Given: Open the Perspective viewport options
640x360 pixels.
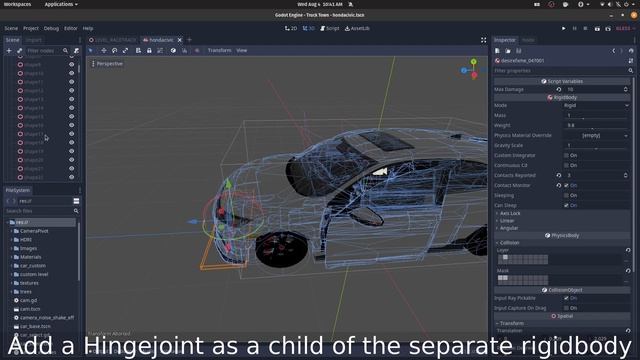Looking at the screenshot, I should (107, 64).
